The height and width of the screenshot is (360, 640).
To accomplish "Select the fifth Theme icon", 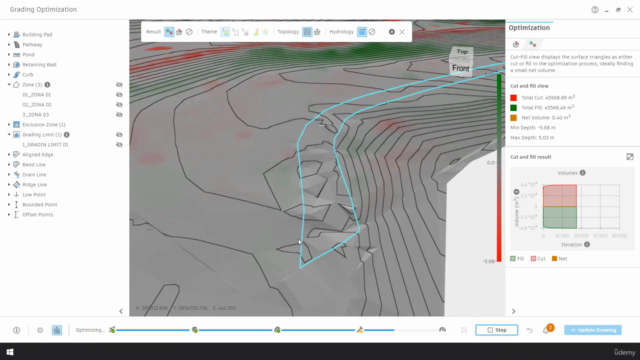I will coord(265,32).
